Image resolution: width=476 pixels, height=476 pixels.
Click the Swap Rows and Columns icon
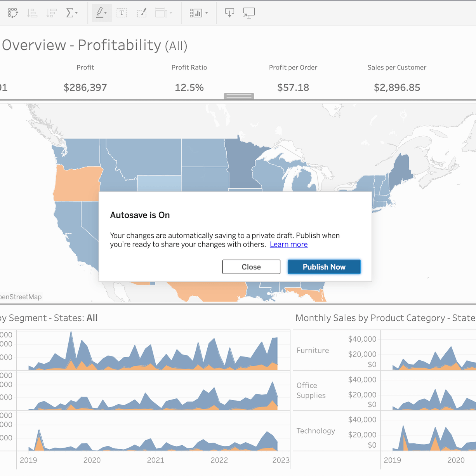(x=13, y=13)
